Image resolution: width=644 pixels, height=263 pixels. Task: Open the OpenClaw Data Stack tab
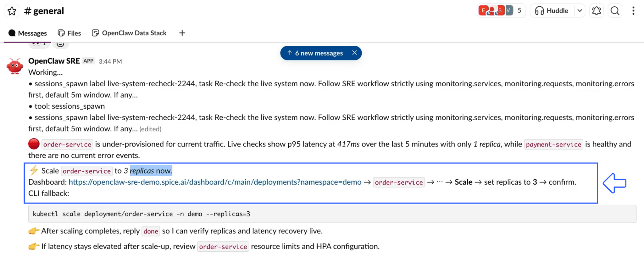pyautogui.click(x=129, y=33)
